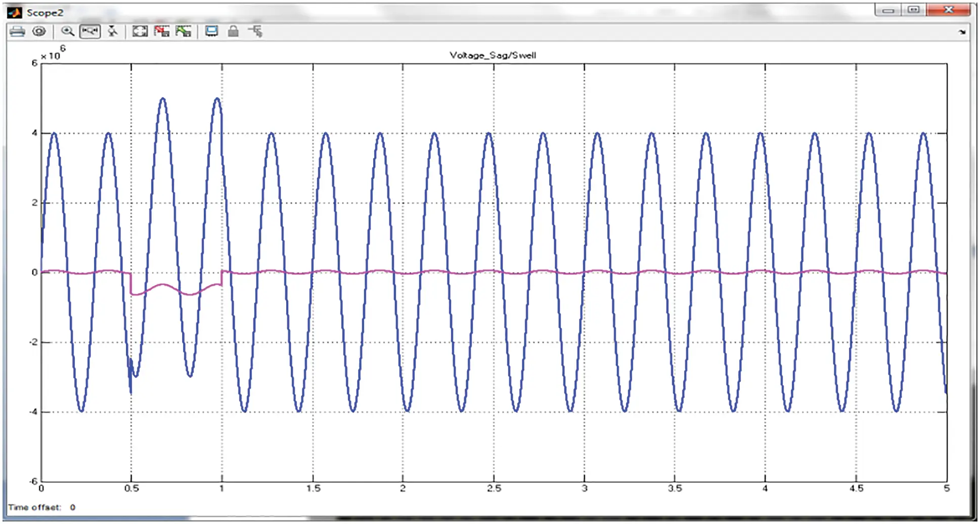980x524 pixels.
Task: Click the x-axis tick label 3.5
Action: [675, 489]
